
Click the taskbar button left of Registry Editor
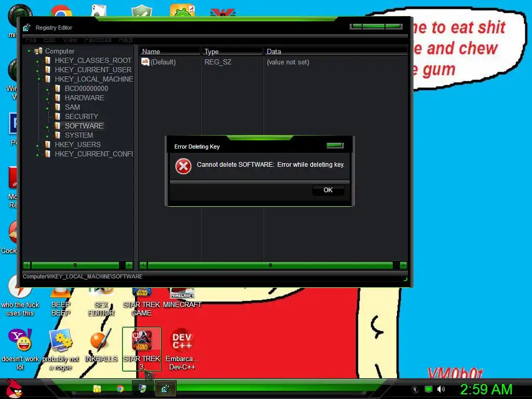click(x=142, y=389)
